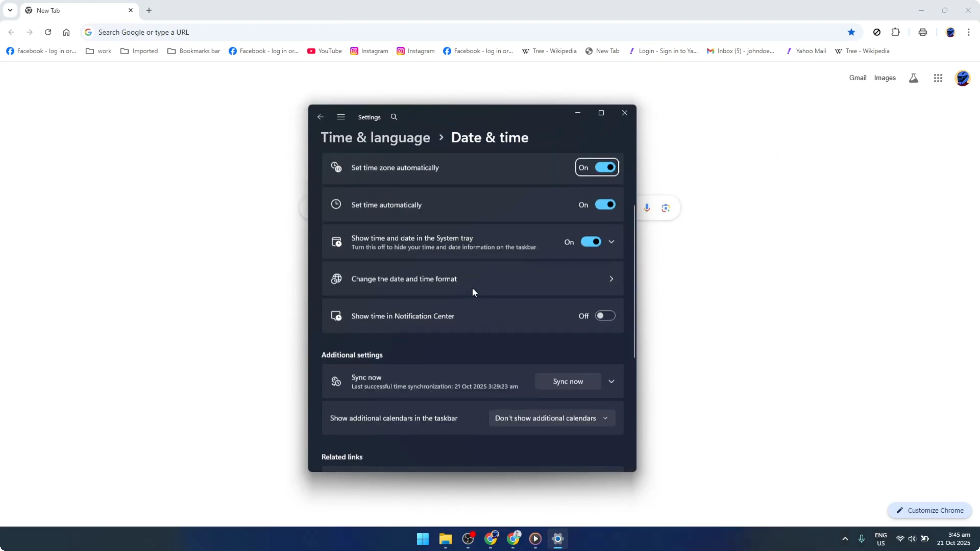Image resolution: width=980 pixels, height=551 pixels.
Task: Open Windows Start menu
Action: (423, 539)
